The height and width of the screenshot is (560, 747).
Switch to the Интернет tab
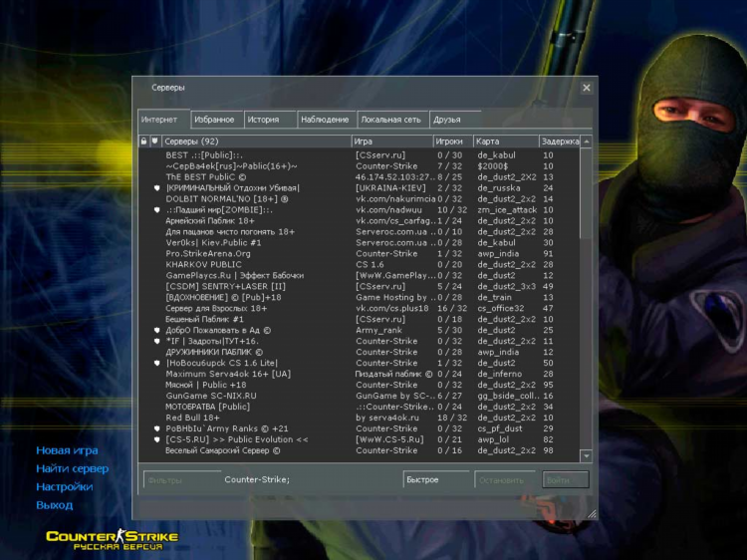click(163, 120)
